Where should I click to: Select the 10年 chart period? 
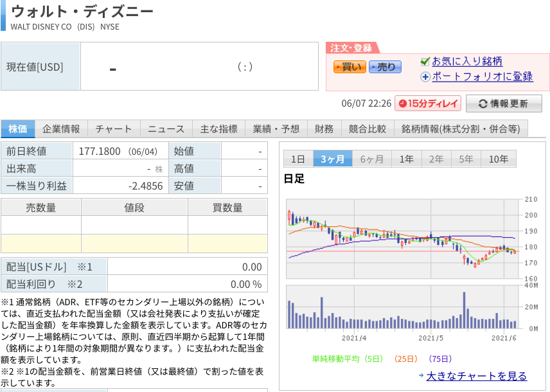click(x=499, y=159)
